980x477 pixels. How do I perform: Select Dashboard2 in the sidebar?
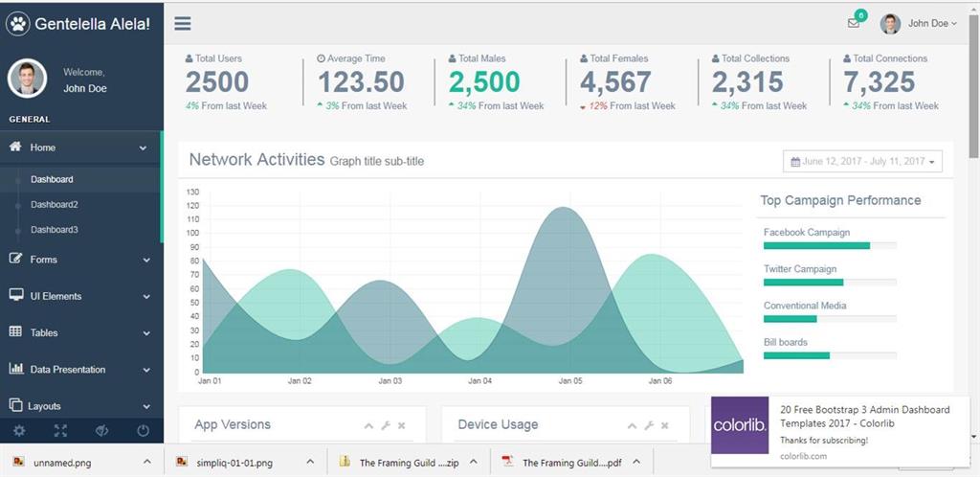[x=55, y=204]
